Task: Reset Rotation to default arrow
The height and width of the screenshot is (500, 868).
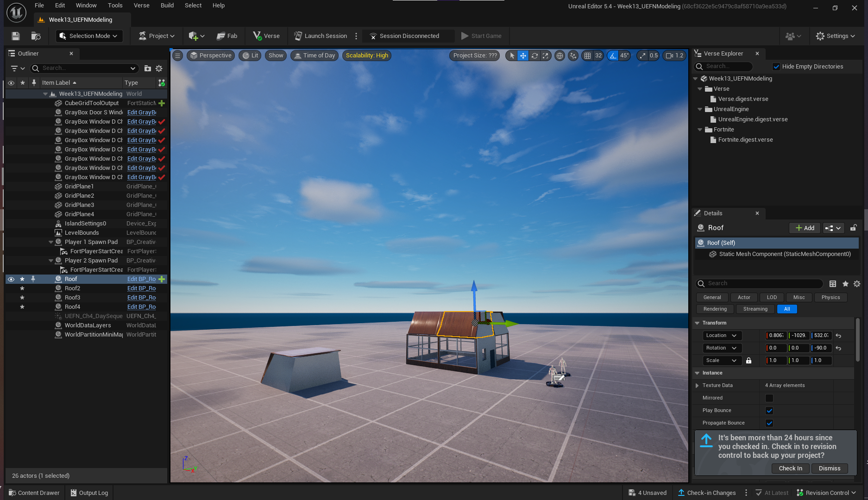Action: 838,348
